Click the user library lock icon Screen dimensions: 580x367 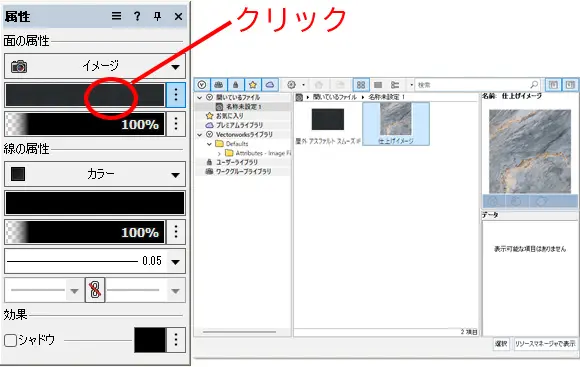tap(236, 85)
